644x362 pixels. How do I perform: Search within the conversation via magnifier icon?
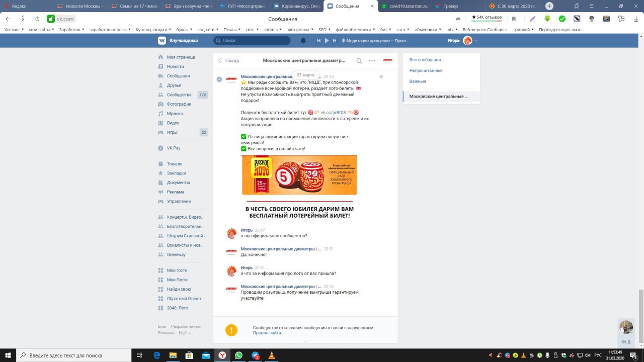pyautogui.click(x=359, y=61)
